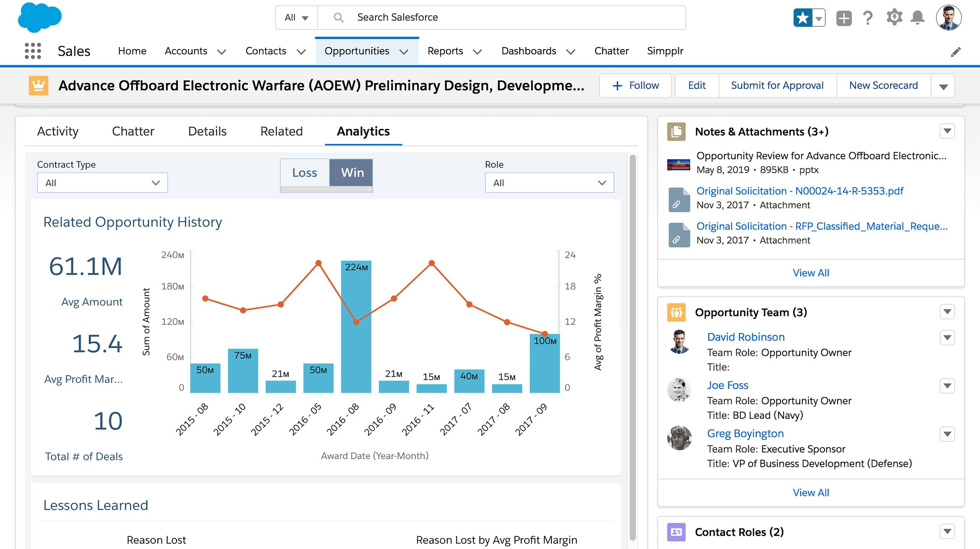The width and height of the screenshot is (980, 549).
Task: Open the Notifications bell icon
Action: tap(918, 18)
